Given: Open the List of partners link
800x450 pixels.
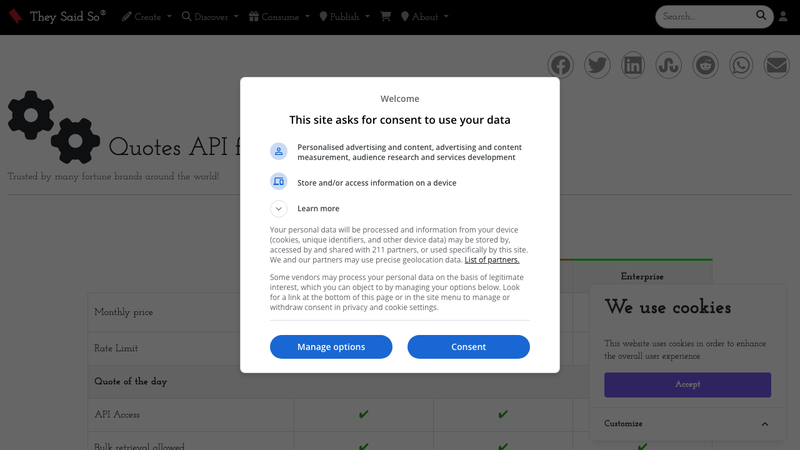Looking at the screenshot, I should pyautogui.click(x=492, y=260).
